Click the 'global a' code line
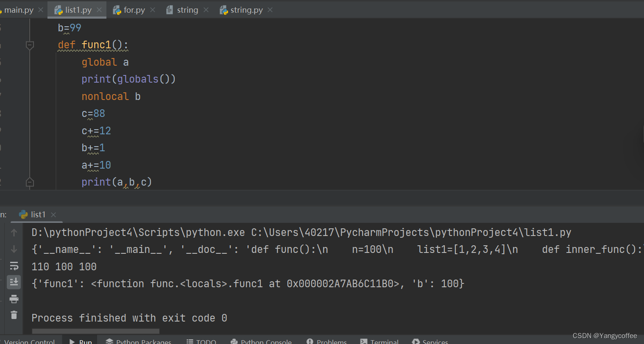Image resolution: width=644 pixels, height=344 pixels. pos(105,62)
